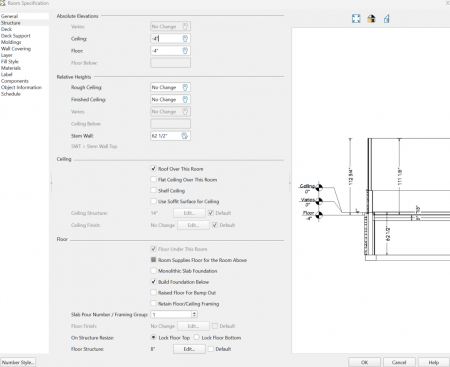Click the Varies elevation marker in preview
Screen dimensions: 450x367
click(319, 201)
